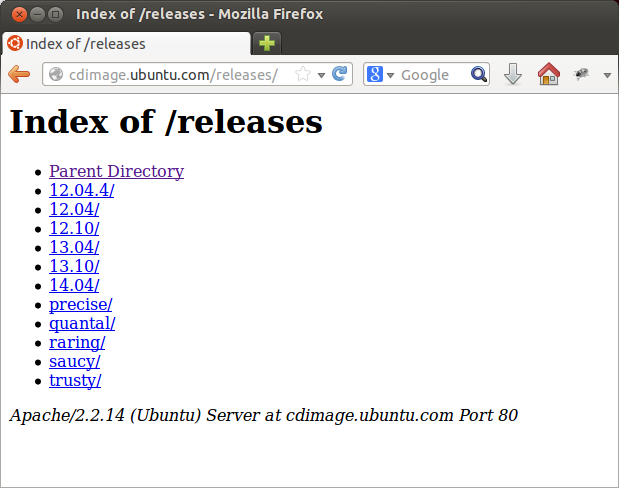Open a new tab with the plus button
Image resolution: width=619 pixels, height=488 pixels.
pyautogui.click(x=267, y=43)
